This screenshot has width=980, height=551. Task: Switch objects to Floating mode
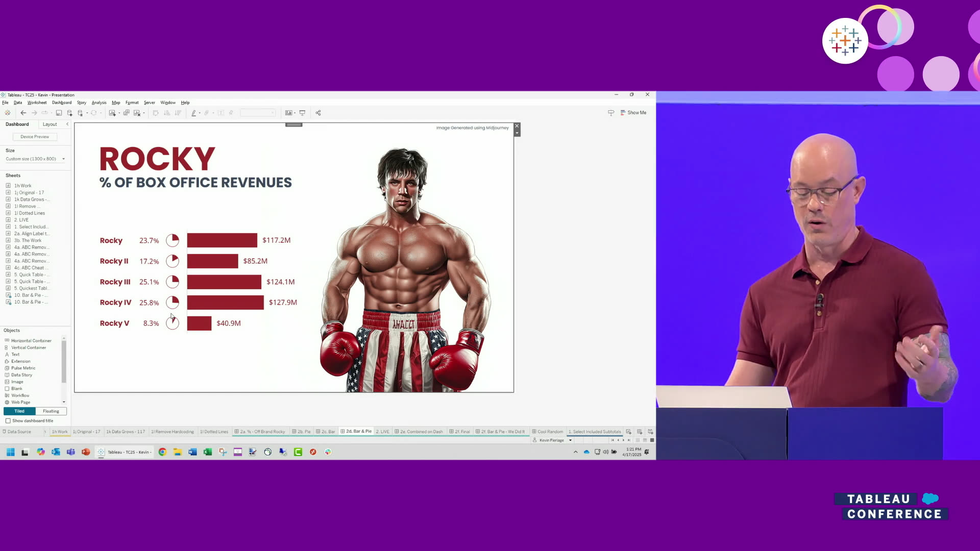coord(51,411)
